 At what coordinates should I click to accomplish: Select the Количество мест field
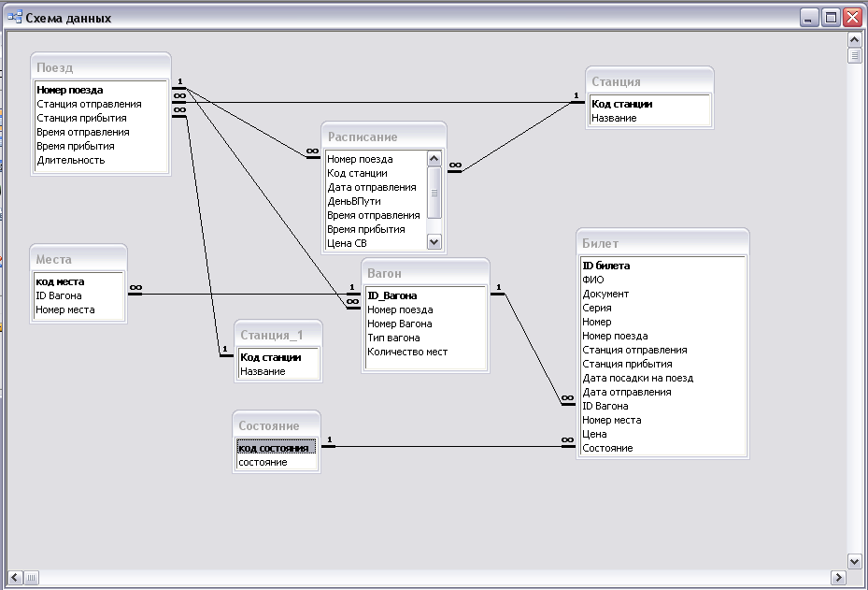[x=425, y=352]
